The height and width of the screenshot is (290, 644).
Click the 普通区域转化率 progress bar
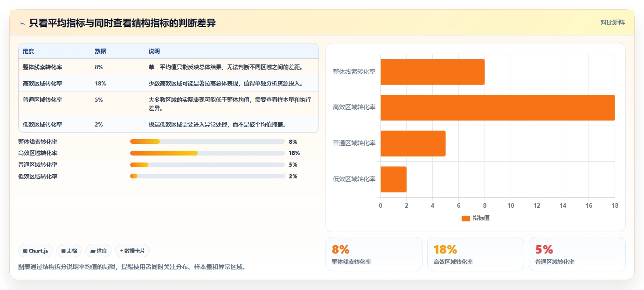click(x=208, y=165)
